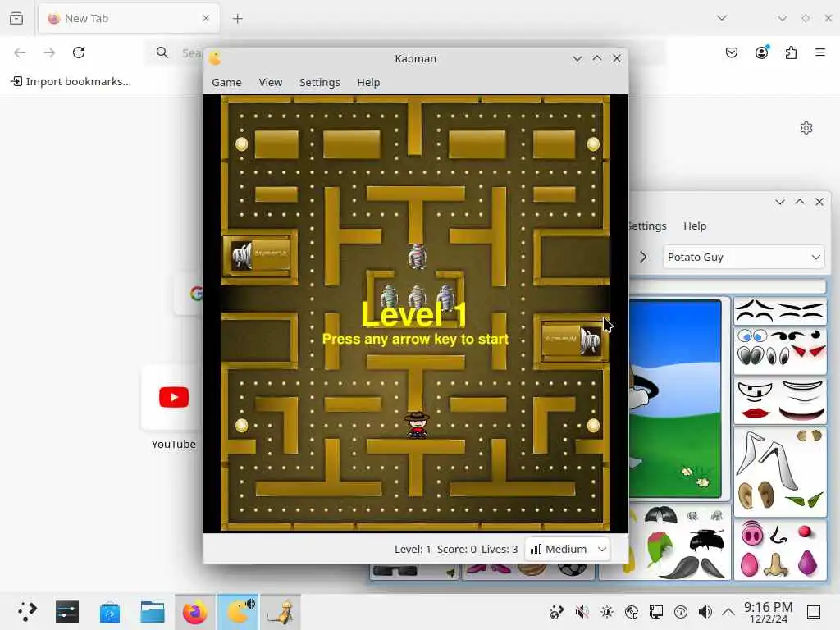
Task: Click the mummy ghost above the ghost pen
Action: pyautogui.click(x=417, y=256)
